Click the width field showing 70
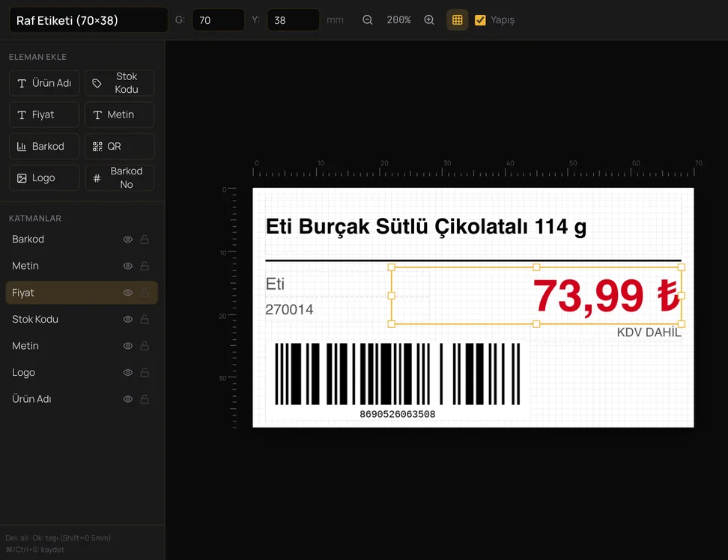Screen dimensions: 728x560 (x=218, y=20)
